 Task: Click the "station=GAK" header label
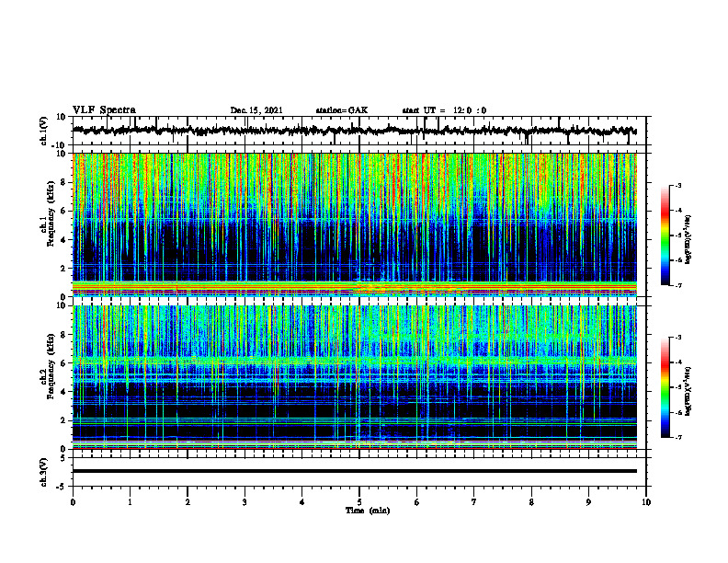[342, 110]
